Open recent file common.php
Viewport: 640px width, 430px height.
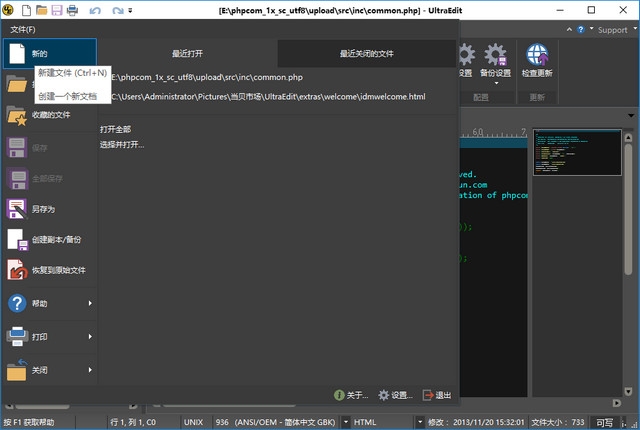click(207, 77)
